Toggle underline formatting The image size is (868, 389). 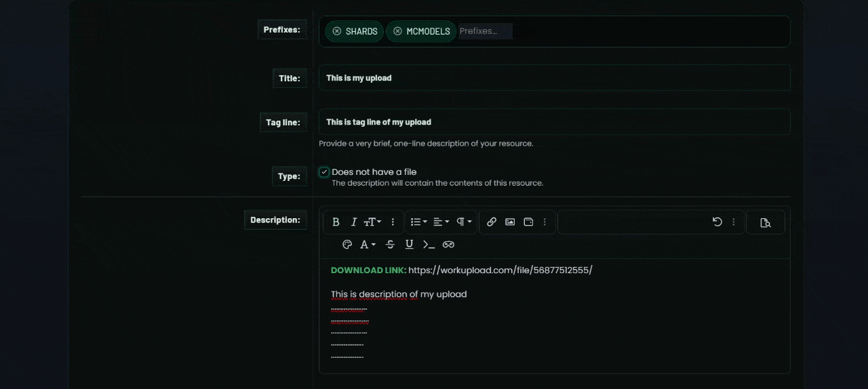coord(409,245)
